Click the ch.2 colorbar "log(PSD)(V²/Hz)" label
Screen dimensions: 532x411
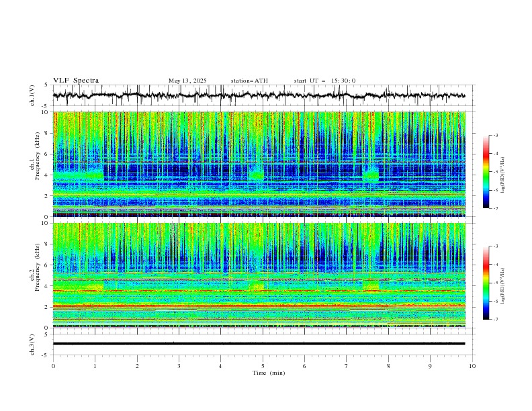point(503,285)
